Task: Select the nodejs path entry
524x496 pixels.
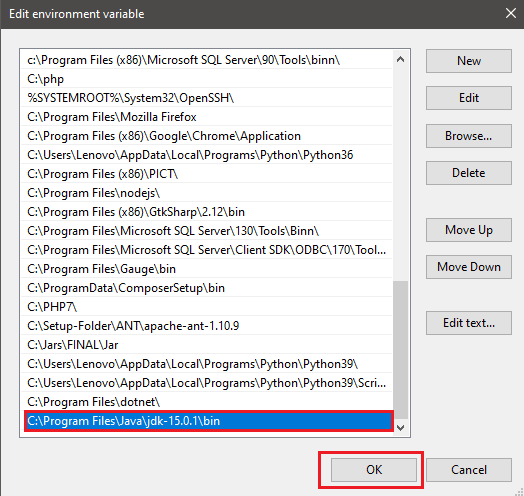Action: (x=207, y=193)
